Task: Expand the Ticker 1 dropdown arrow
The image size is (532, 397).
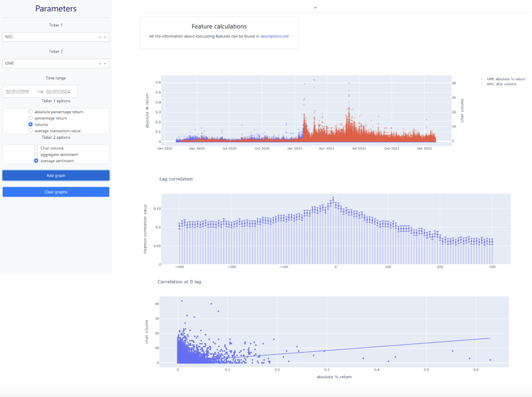Action: coord(105,37)
